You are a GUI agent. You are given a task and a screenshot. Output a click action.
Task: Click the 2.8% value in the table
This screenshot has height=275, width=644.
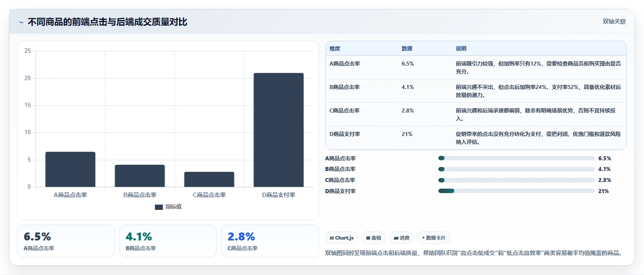[408, 111]
